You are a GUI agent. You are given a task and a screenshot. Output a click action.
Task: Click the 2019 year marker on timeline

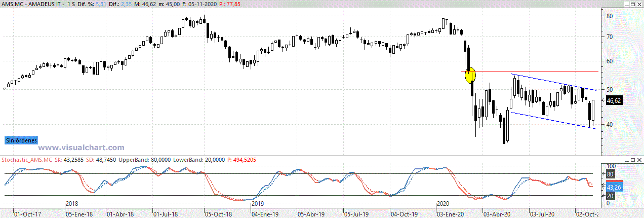tap(258, 203)
